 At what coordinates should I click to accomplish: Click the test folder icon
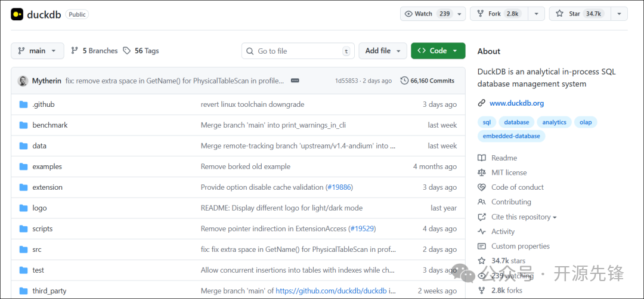pyautogui.click(x=23, y=270)
